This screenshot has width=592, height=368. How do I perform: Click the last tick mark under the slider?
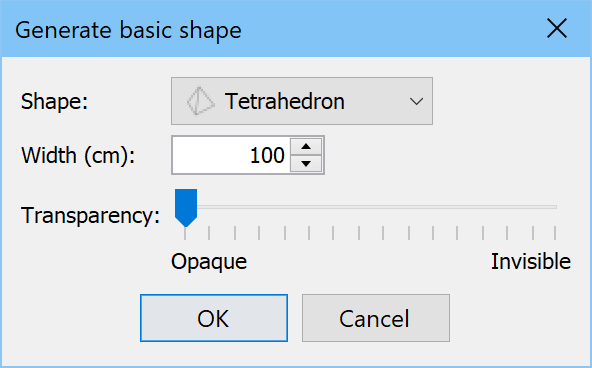[x=555, y=233]
